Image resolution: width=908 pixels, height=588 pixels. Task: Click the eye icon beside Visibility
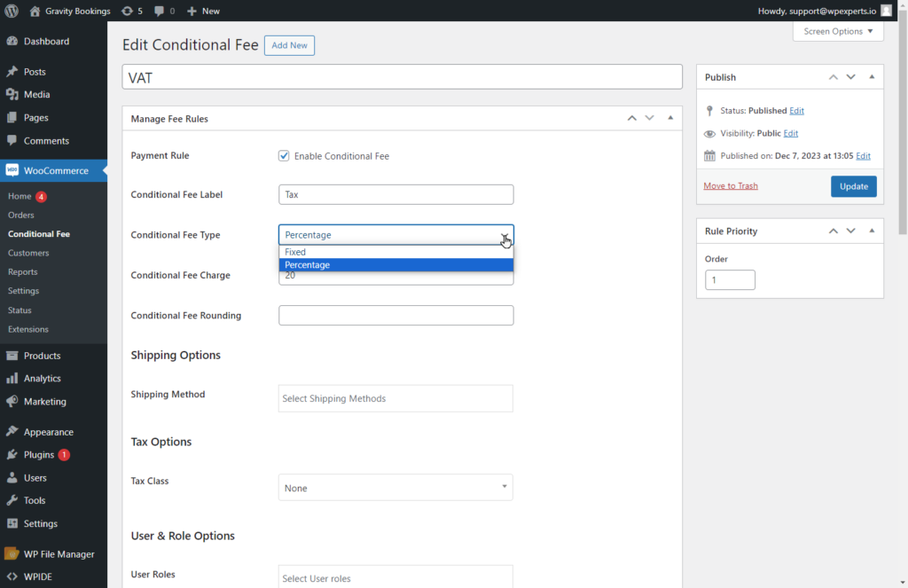[709, 134]
